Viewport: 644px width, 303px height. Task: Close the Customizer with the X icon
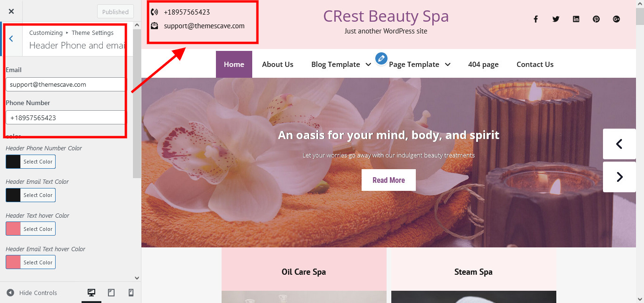pos(11,11)
